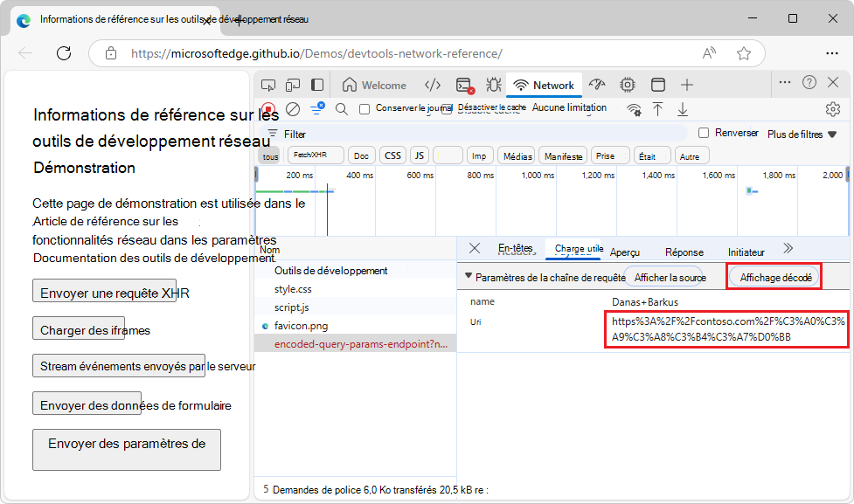Select favicon.png request row
The height and width of the screenshot is (504, 854).
click(355, 326)
